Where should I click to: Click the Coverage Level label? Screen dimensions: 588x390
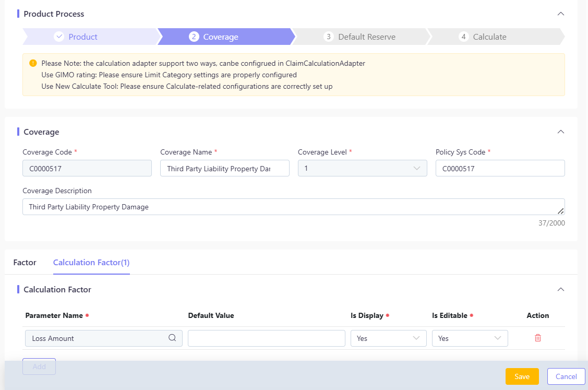pyautogui.click(x=322, y=152)
